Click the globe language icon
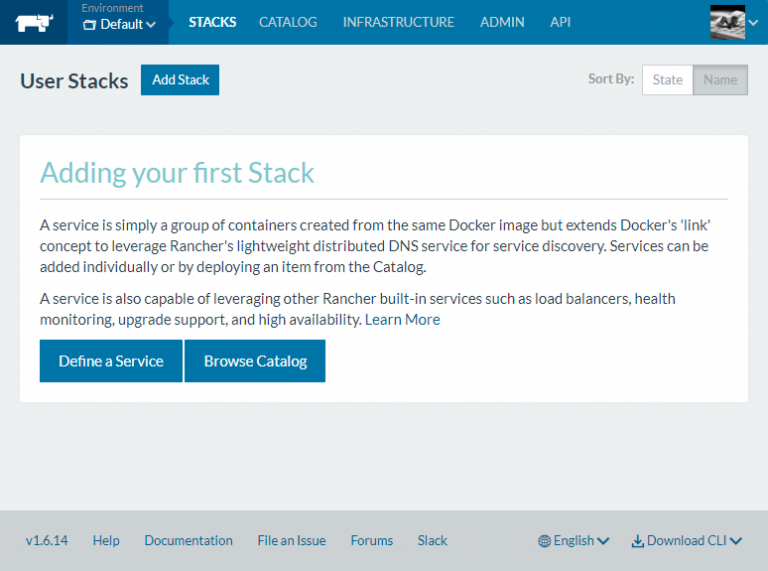 pyautogui.click(x=544, y=541)
